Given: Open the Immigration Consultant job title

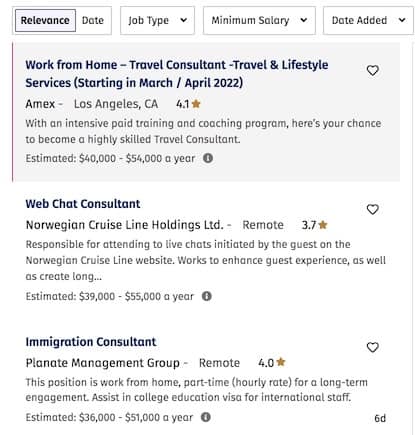Looking at the screenshot, I should pos(91,342).
